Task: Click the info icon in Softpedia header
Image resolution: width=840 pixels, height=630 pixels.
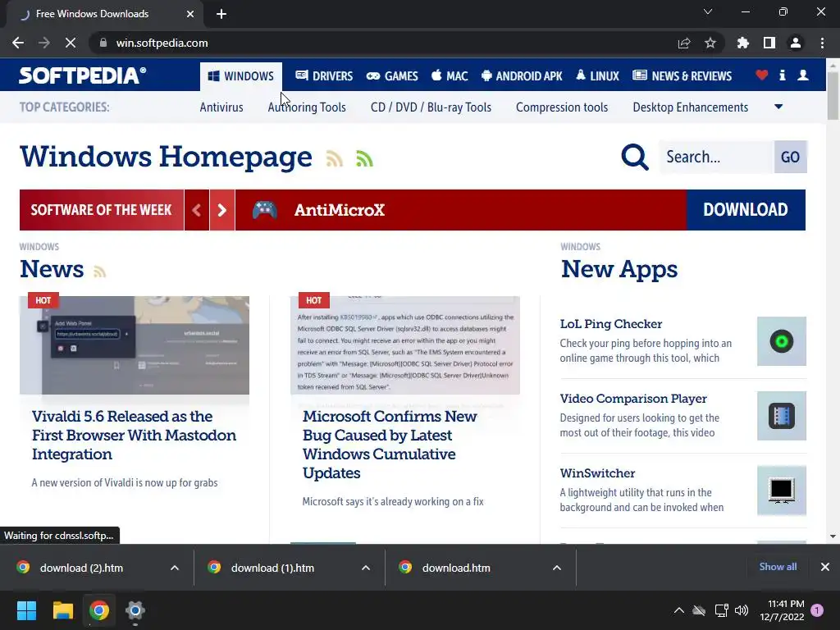Action: pyautogui.click(x=782, y=75)
